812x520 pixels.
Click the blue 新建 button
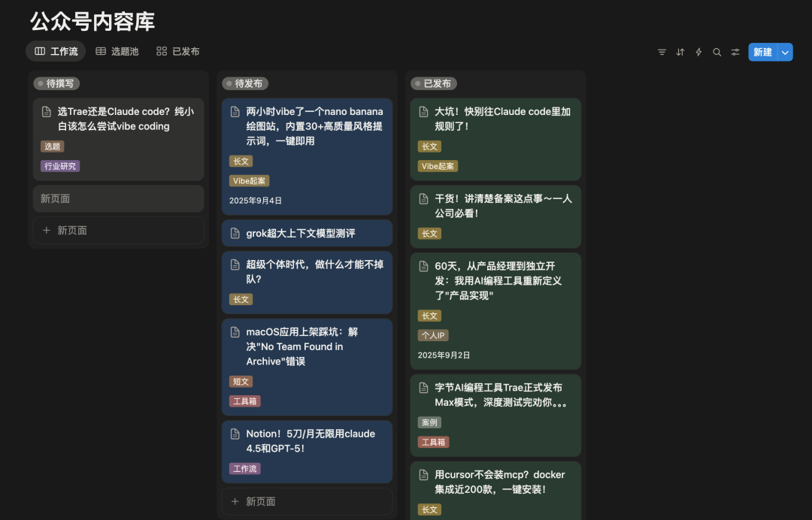coord(762,52)
